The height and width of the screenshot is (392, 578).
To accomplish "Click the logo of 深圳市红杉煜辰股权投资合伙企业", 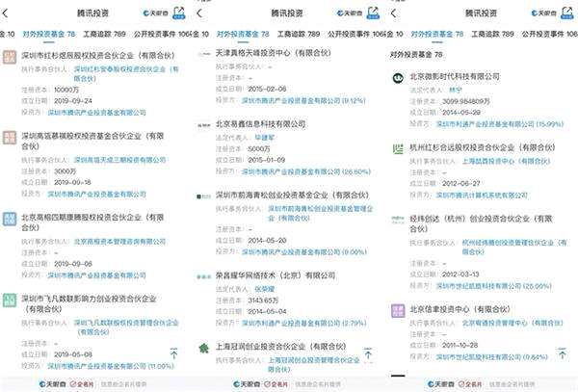I will click(10, 57).
